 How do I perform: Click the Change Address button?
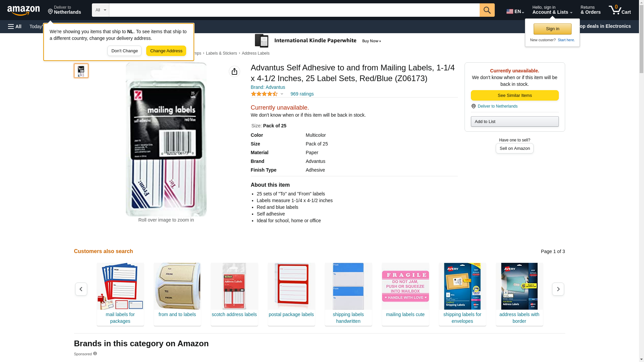point(166,51)
